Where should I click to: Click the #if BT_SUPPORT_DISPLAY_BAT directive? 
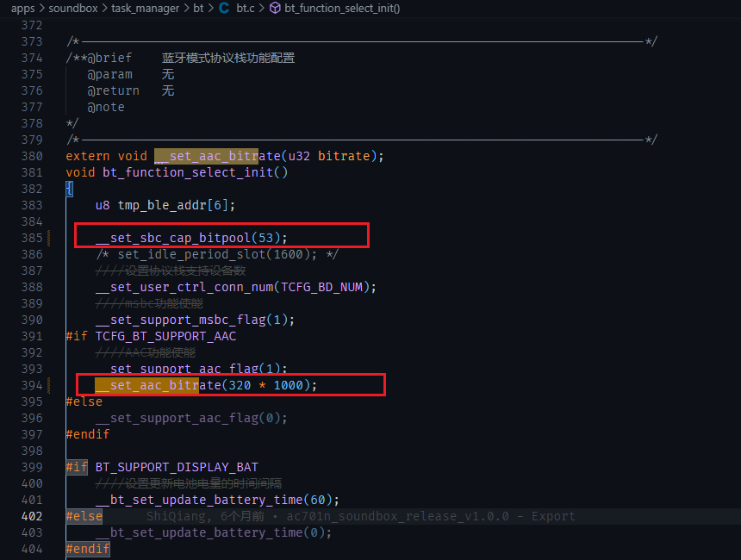(x=162, y=467)
